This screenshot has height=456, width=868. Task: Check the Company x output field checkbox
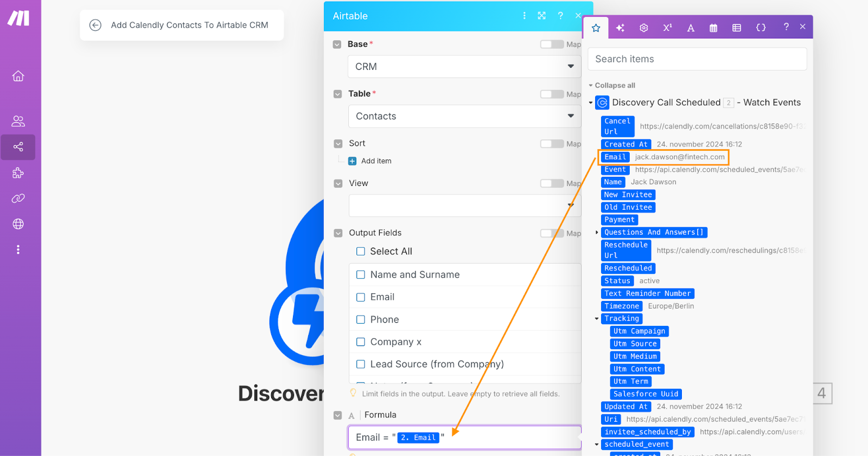click(361, 342)
